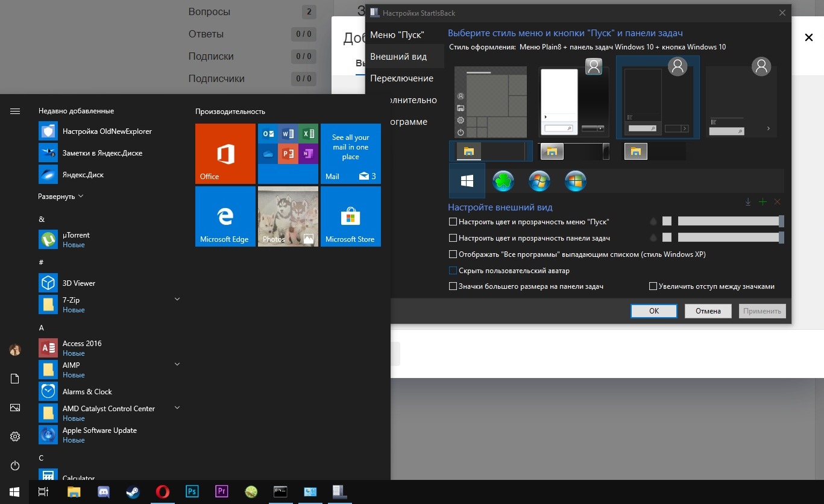Open the Microsoft Store tile
The width and height of the screenshot is (824, 504).
tap(351, 216)
